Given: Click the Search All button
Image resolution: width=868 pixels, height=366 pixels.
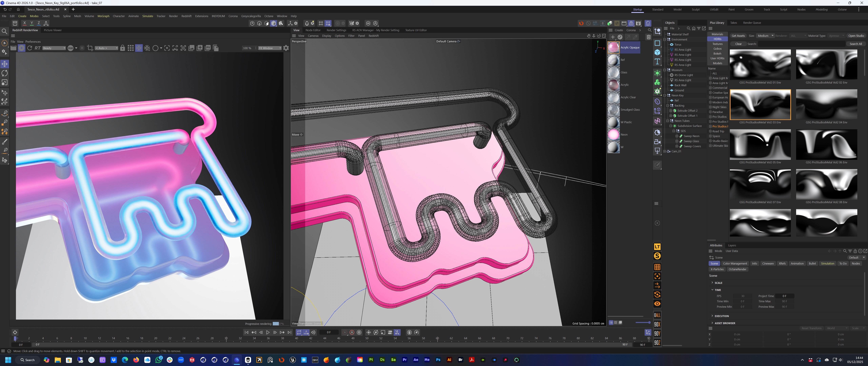Looking at the screenshot, I should click(x=855, y=44).
